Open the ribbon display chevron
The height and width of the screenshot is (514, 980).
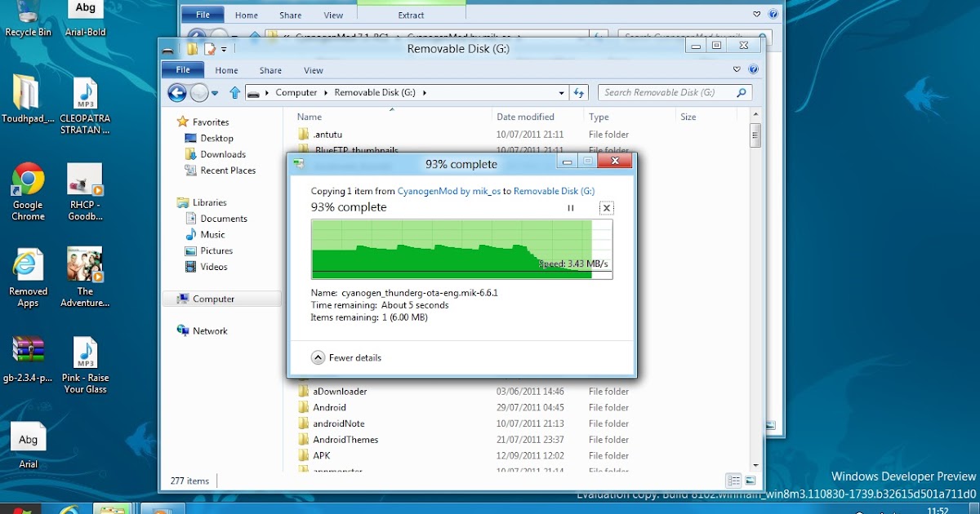tap(735, 69)
